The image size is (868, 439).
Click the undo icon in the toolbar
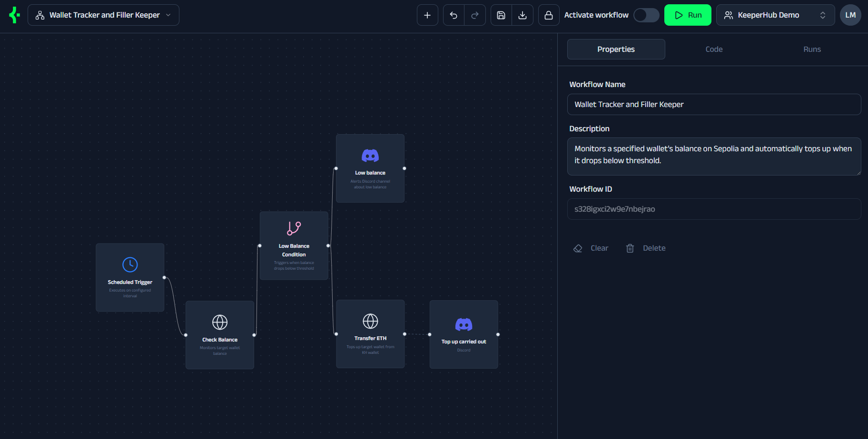[x=453, y=15]
